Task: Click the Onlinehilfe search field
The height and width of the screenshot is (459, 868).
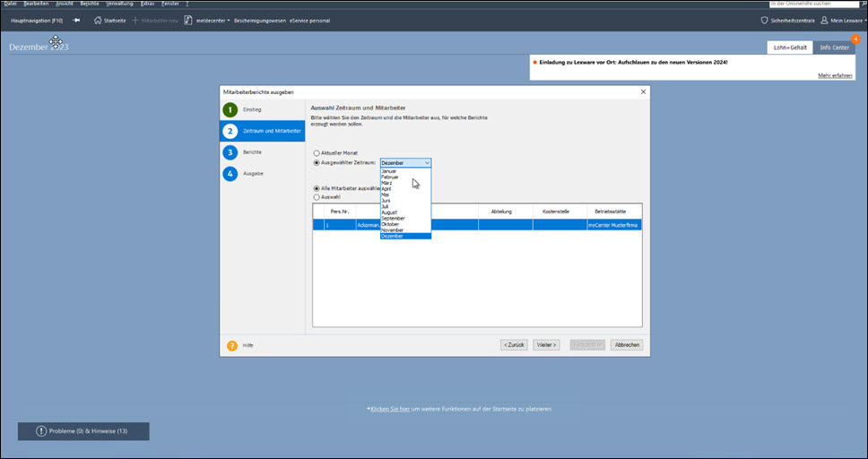Action: click(812, 4)
